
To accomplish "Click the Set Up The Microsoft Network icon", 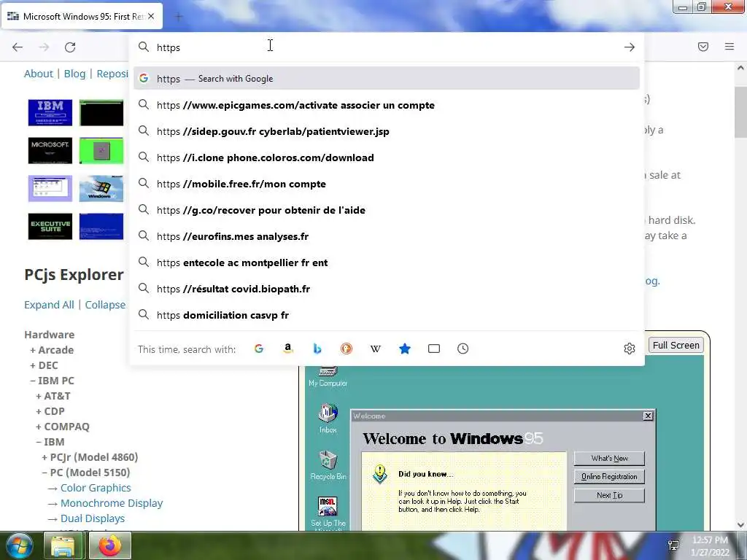I will pos(328,513).
